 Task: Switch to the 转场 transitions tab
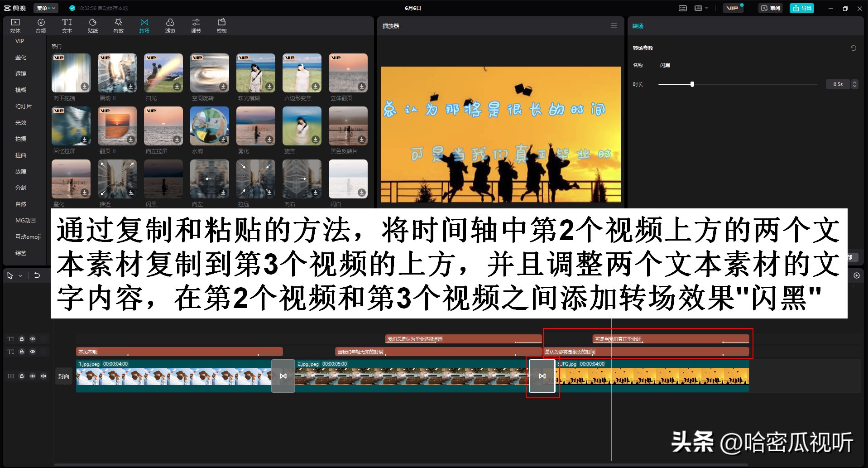[144, 25]
